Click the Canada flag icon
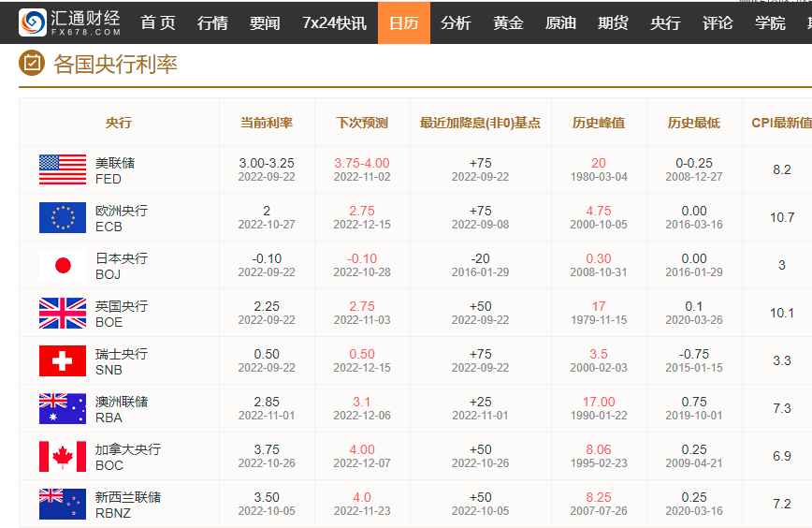The height and width of the screenshot is (528, 812). (x=63, y=457)
